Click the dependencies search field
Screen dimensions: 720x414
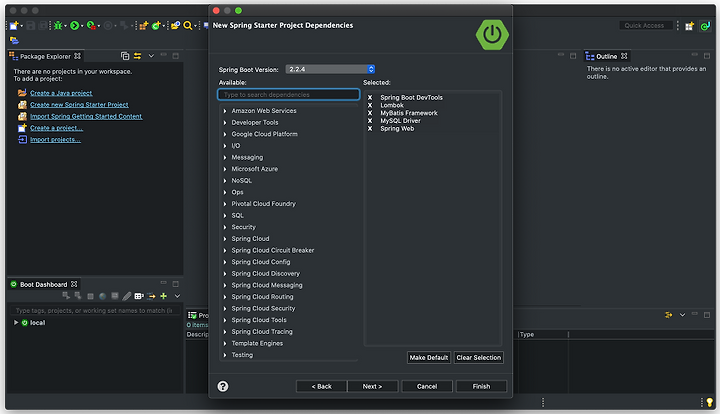tap(288, 95)
